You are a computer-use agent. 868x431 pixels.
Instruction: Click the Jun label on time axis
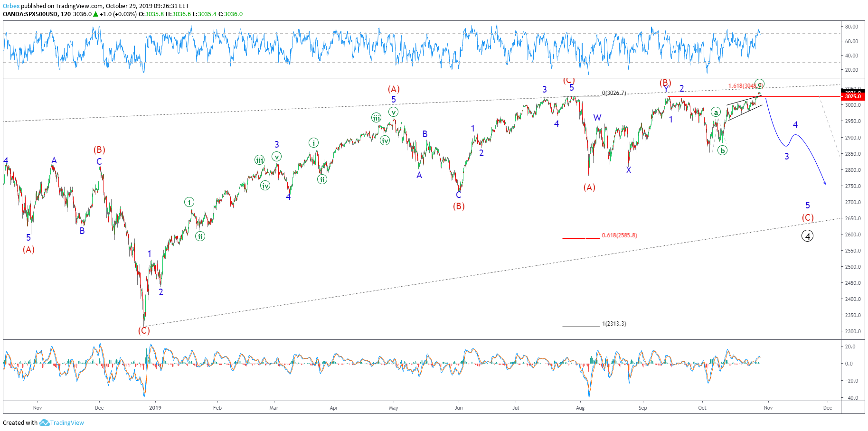[x=459, y=408]
